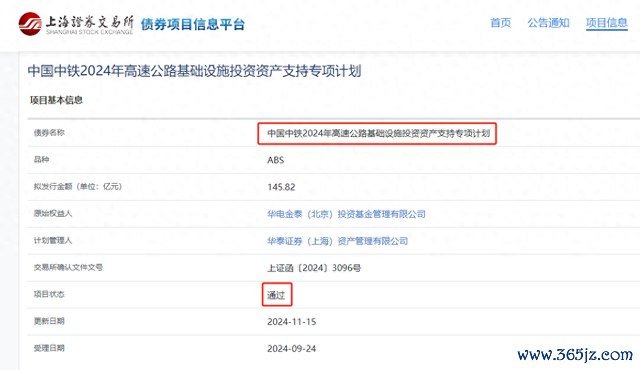Click the Shanghai Stock Exchange logo
Image resolution: width=640 pixels, height=370 pixels.
click(76, 24)
